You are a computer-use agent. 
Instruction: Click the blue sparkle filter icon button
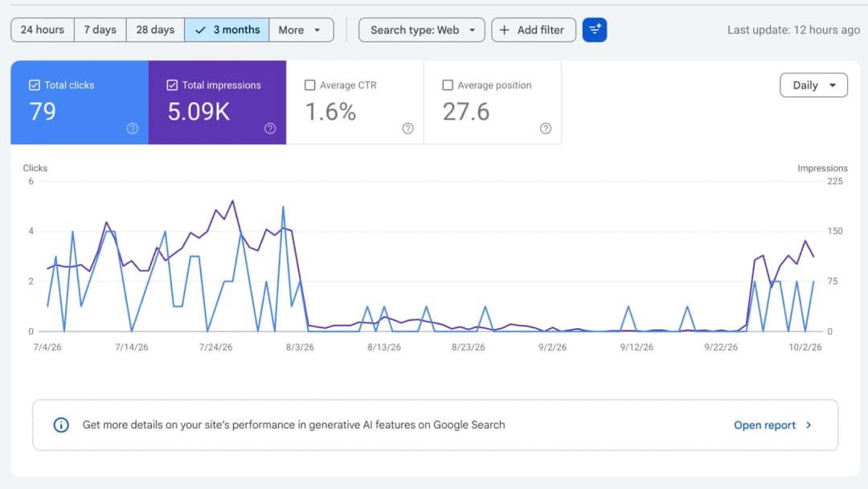pos(595,30)
